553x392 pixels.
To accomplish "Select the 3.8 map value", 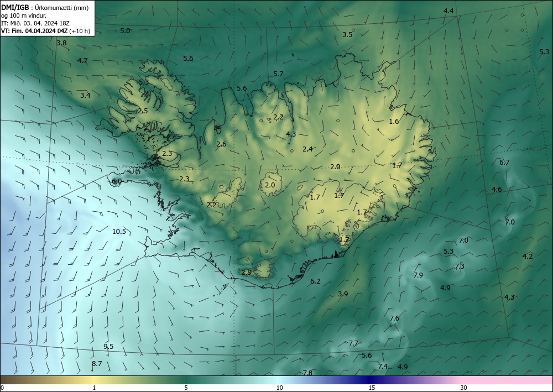I will point(61,43).
